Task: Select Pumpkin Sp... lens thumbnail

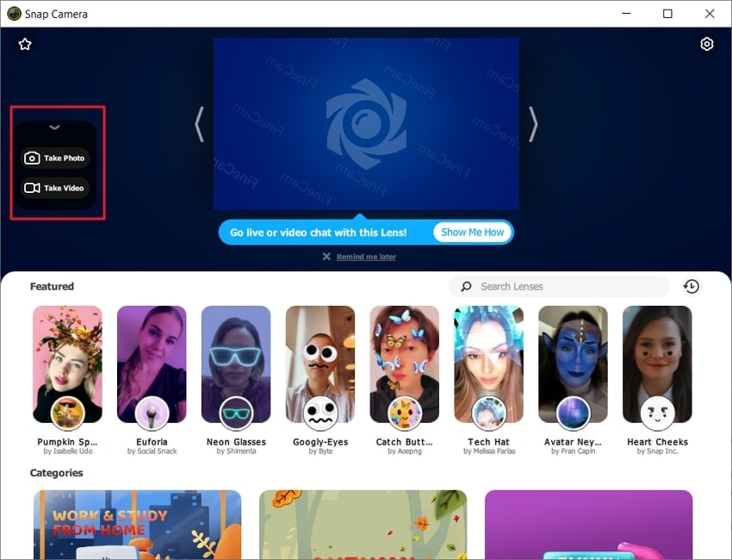Action: point(68,364)
